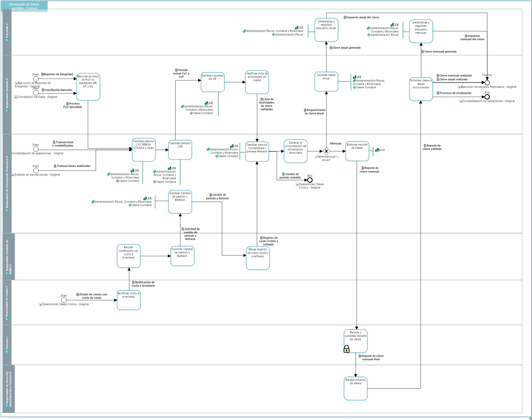
Task: Select the Determinar y registrar impuesto anual task
Action: [x=326, y=30]
